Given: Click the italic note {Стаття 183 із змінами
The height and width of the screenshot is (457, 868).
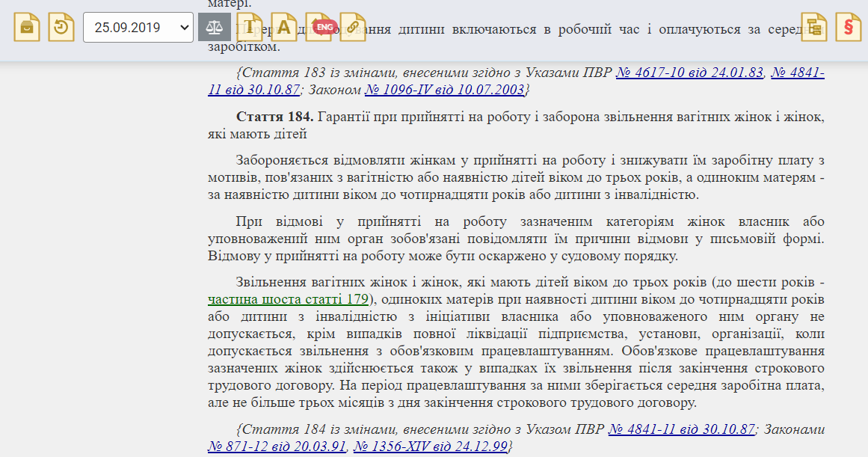Looking at the screenshot, I should [516, 81].
